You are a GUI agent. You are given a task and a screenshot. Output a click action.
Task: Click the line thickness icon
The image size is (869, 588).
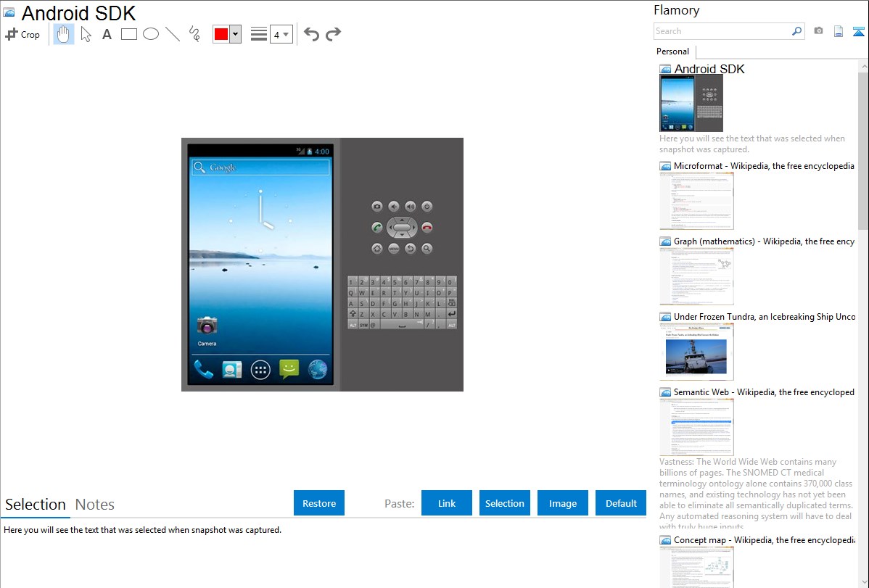pyautogui.click(x=259, y=34)
